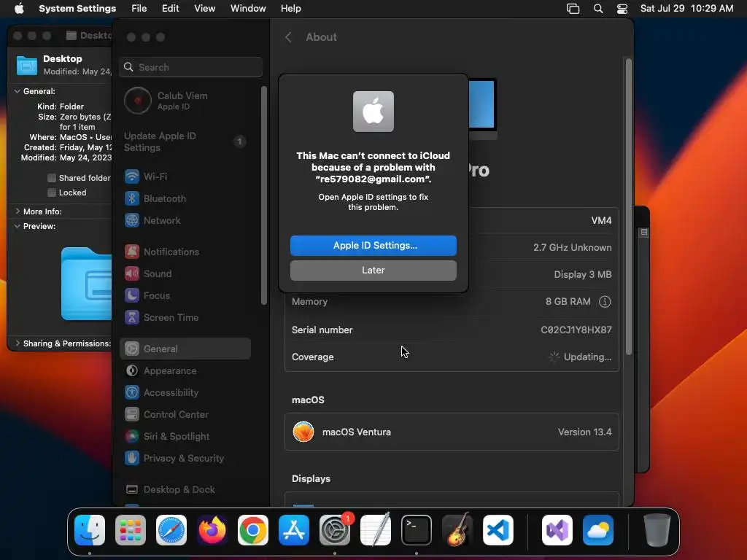Open Bluetooth settings in sidebar
Image resolution: width=747 pixels, height=560 pixels.
pos(185,198)
